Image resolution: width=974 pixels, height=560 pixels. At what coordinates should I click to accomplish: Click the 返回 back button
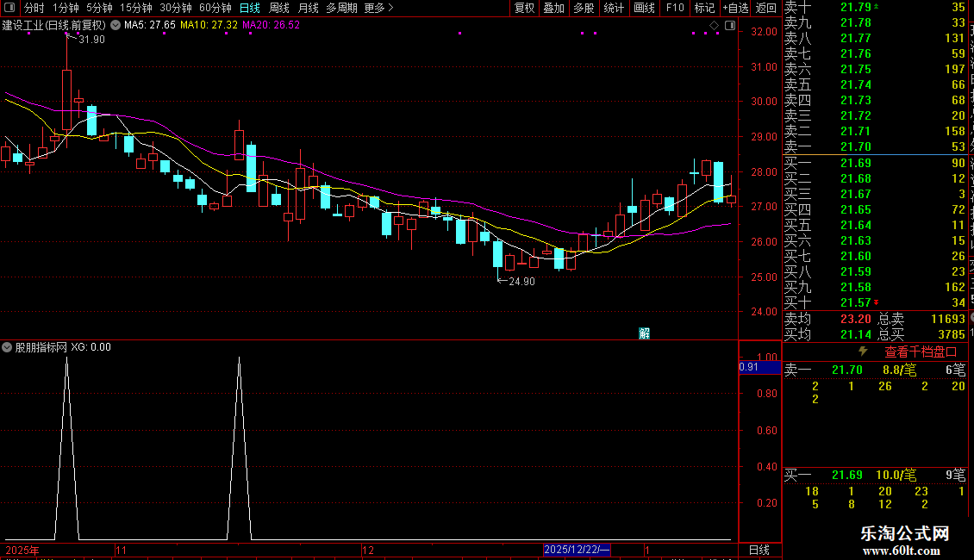coord(766,8)
